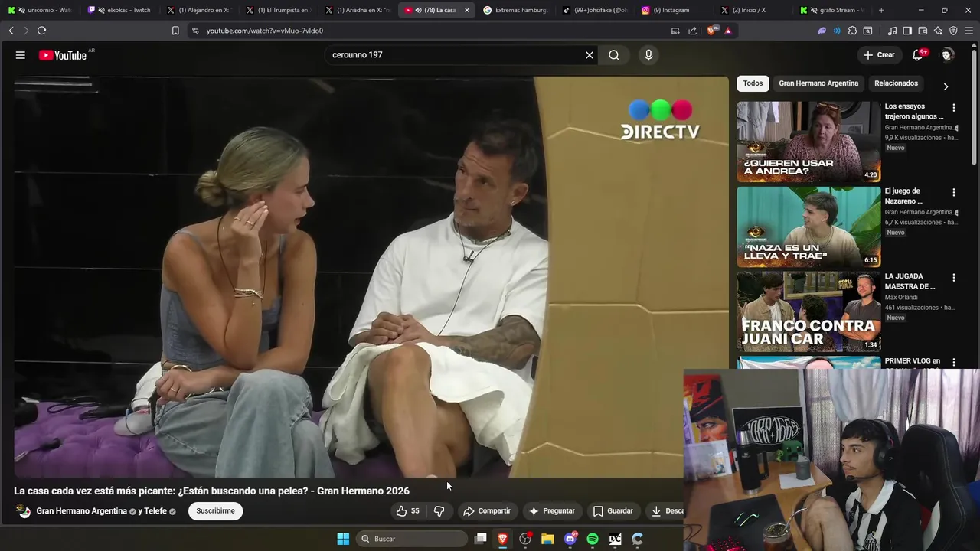980x551 pixels.
Task: Close the active YouTube tab
Action: pyautogui.click(x=467, y=10)
